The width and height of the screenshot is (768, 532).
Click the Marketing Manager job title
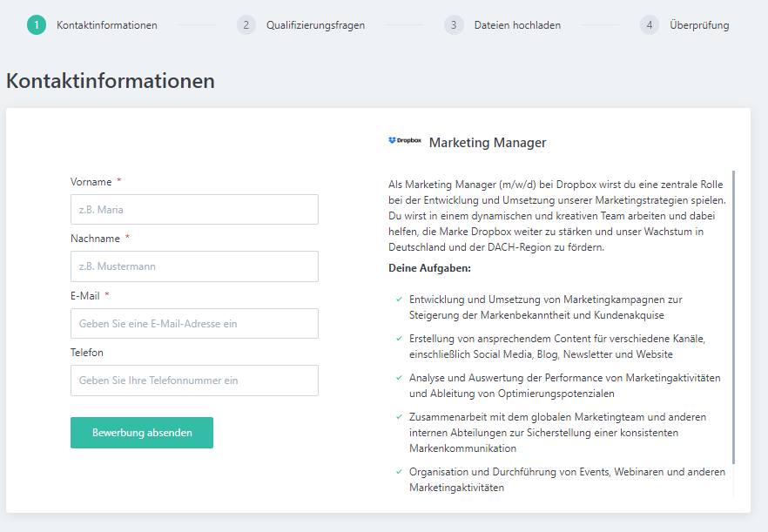[x=488, y=143]
